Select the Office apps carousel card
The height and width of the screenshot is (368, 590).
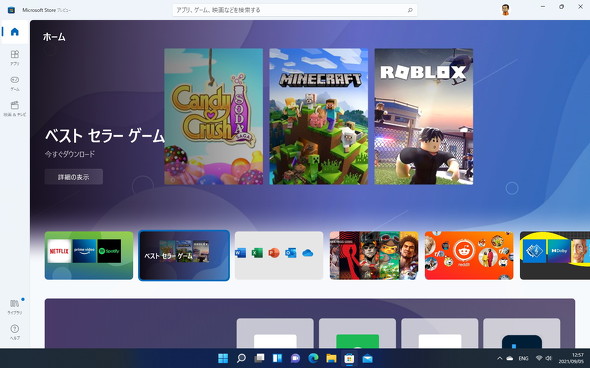[279, 255]
